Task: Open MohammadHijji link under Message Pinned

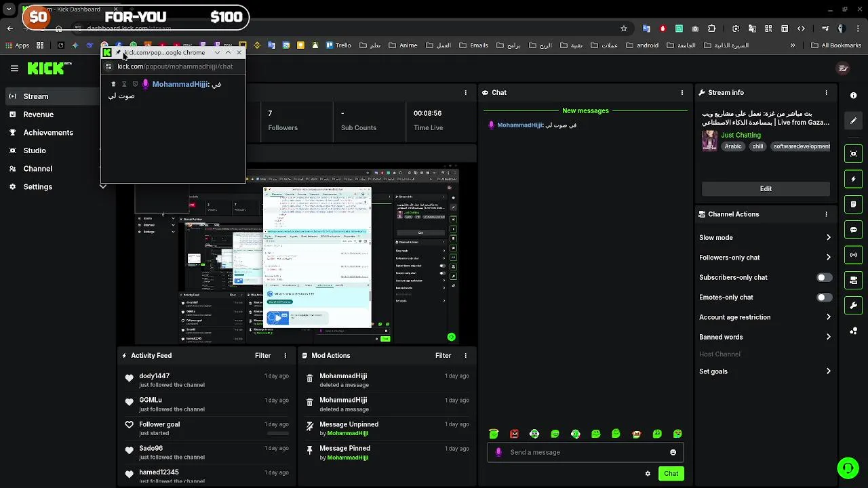Action: point(347,457)
